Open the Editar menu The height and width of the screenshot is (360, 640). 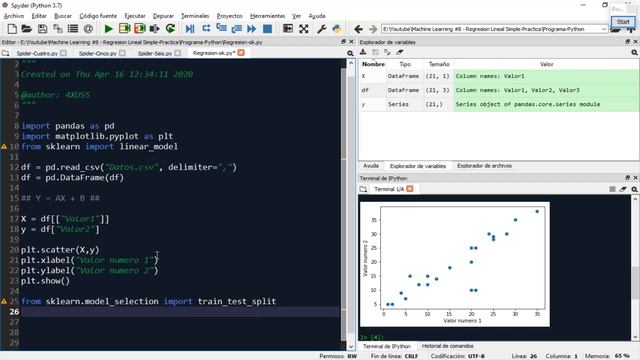pos(39,16)
